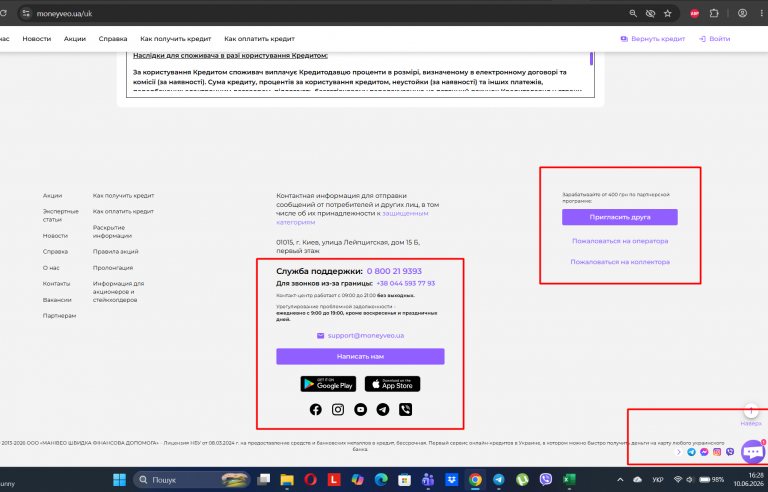768x492 pixels.
Task: Open File Explorer from taskbar
Action: pos(287,480)
